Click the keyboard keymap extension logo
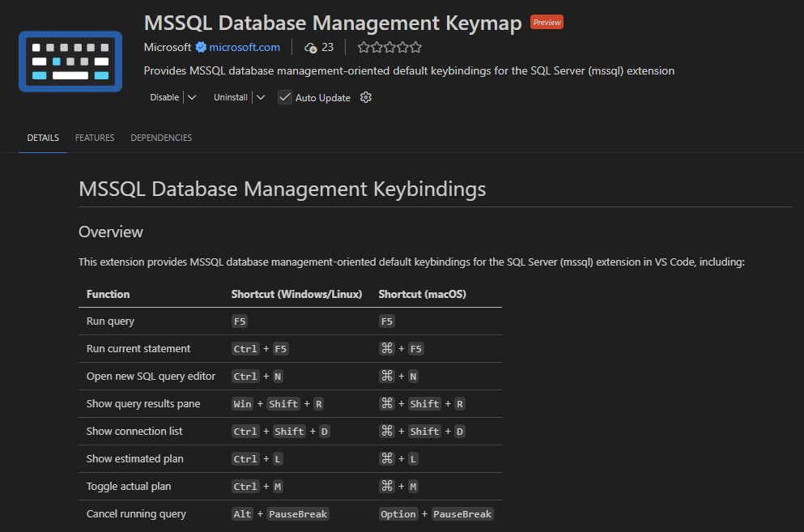 click(70, 62)
